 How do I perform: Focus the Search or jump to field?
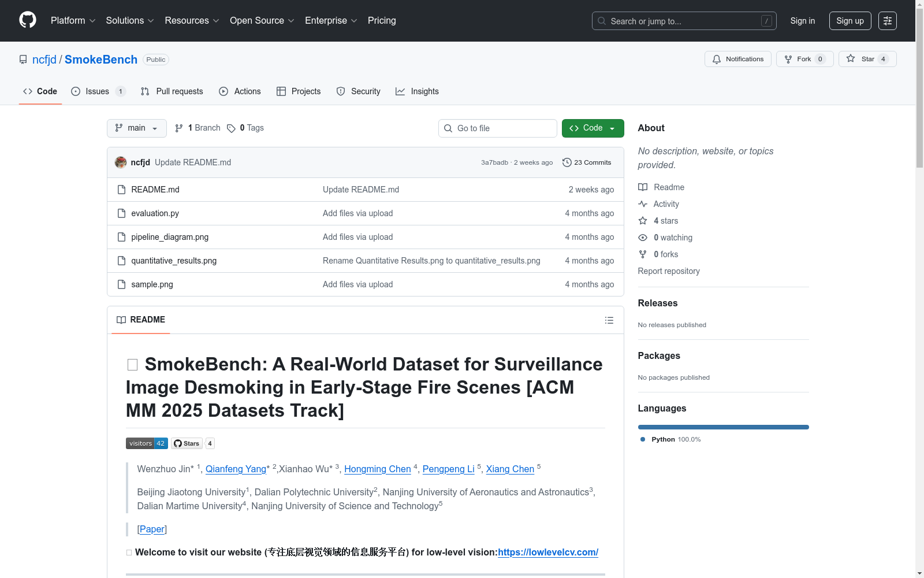(x=684, y=21)
